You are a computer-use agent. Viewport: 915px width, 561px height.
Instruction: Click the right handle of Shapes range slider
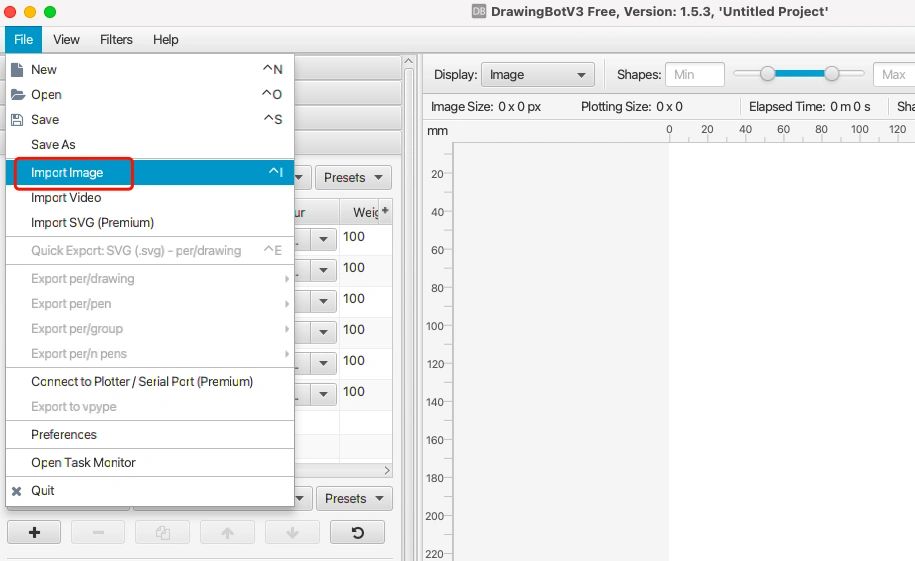click(832, 74)
